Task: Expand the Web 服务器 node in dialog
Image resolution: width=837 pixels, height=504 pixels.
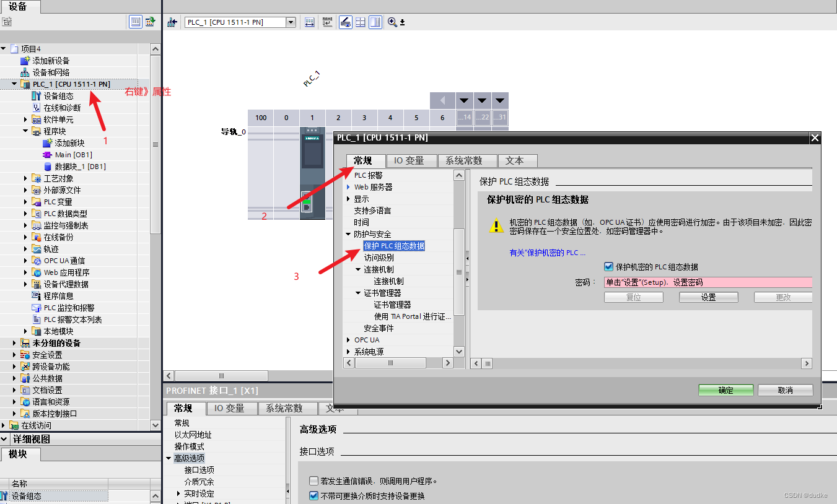Action: 348,187
